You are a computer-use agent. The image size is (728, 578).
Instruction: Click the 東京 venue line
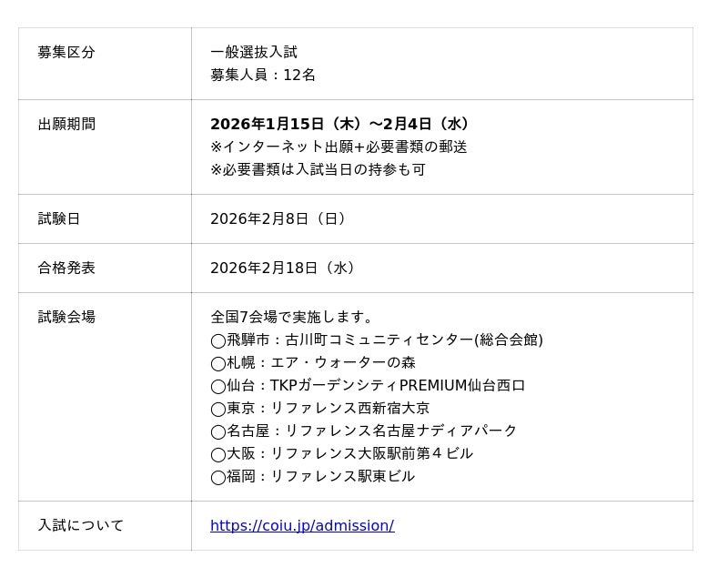[319, 408]
